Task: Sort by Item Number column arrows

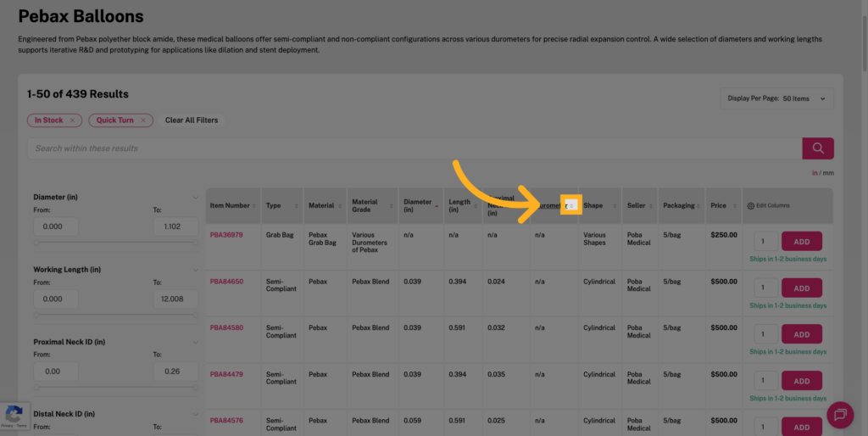Action: 254,205
